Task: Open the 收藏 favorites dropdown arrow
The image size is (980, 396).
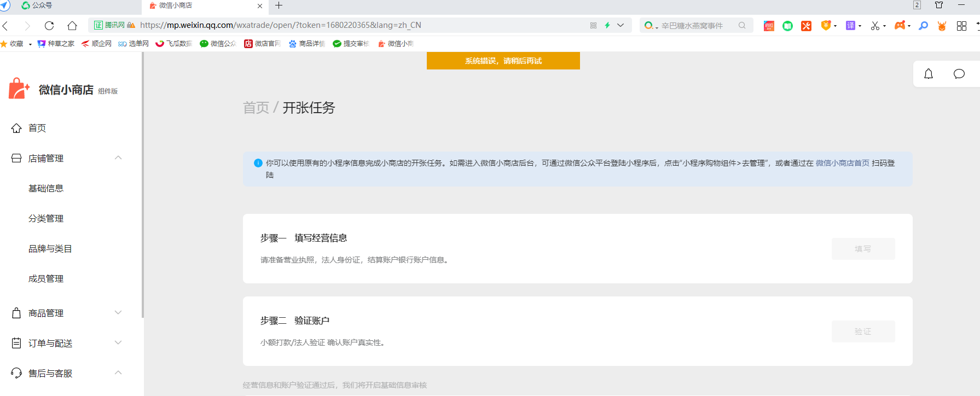Action: [30, 44]
